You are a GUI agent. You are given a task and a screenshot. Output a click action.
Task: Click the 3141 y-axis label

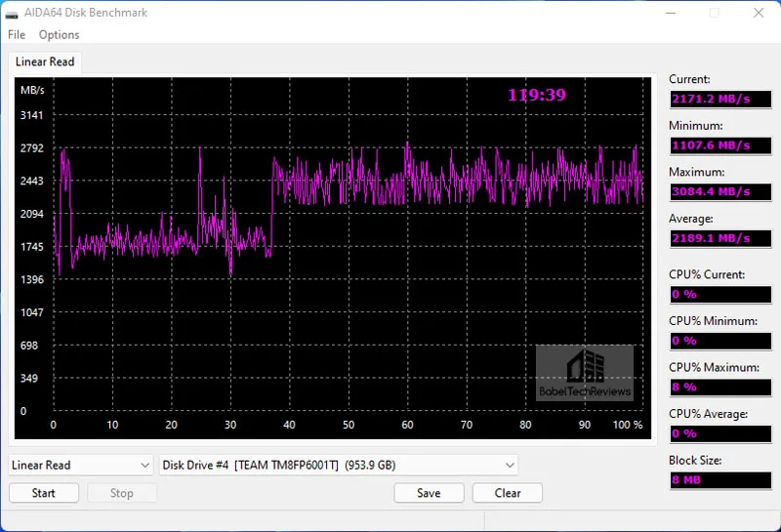coord(31,115)
